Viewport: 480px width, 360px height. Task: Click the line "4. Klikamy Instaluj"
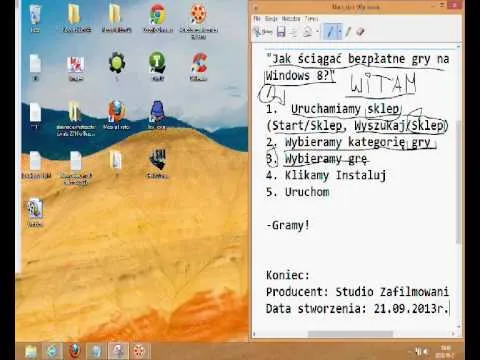tap(326, 175)
